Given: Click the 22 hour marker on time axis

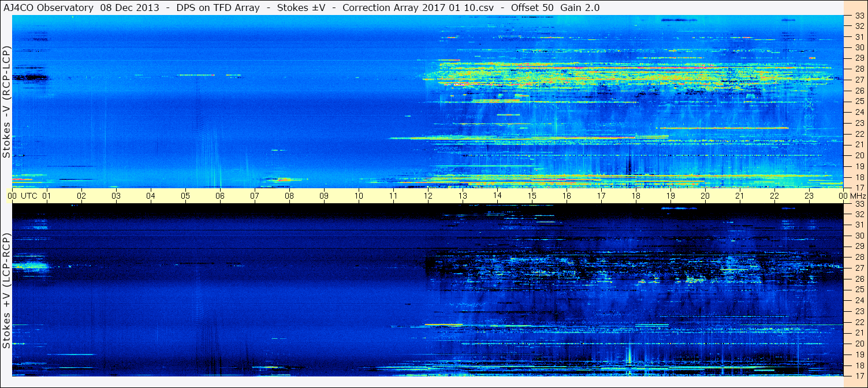Looking at the screenshot, I should [774, 196].
